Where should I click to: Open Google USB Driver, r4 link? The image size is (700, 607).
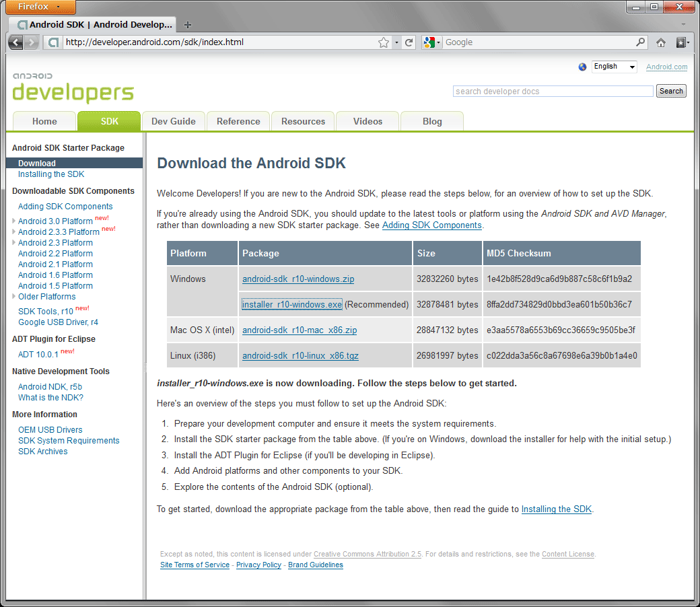58,322
